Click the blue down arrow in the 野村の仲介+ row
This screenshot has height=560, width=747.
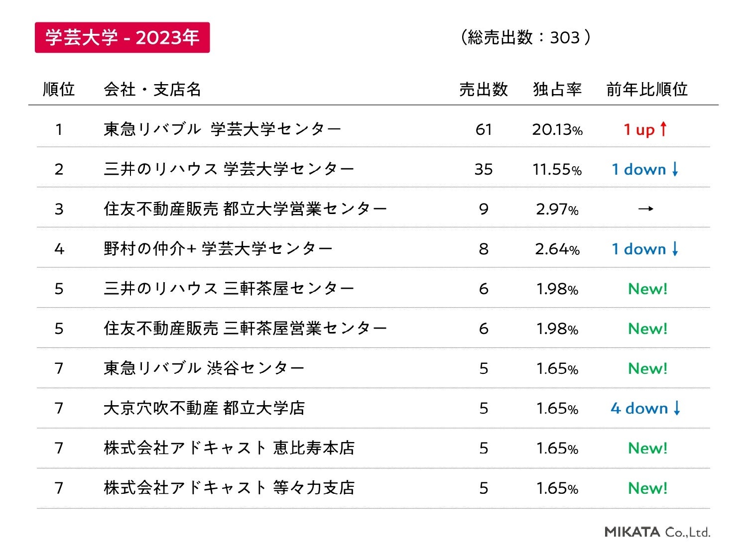coord(675,249)
